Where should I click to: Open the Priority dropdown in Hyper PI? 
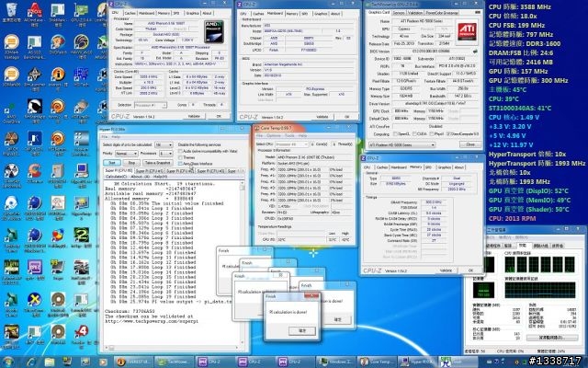point(126,154)
